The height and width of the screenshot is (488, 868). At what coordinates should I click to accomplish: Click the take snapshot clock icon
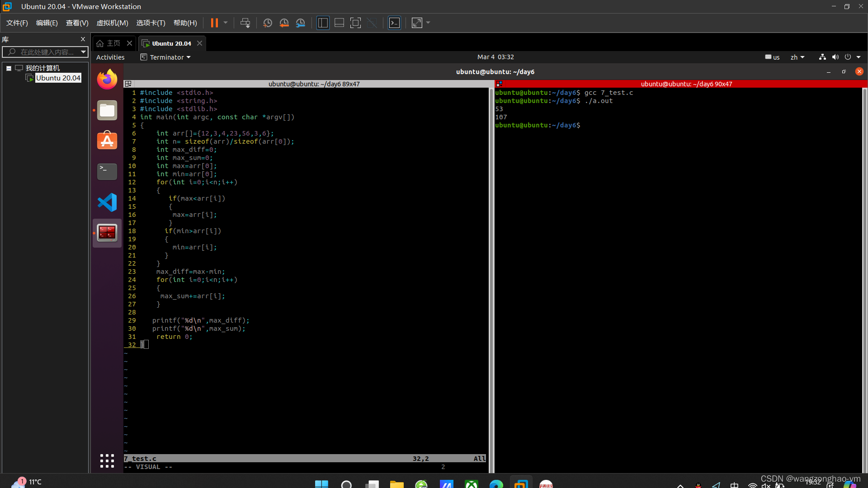pyautogui.click(x=267, y=23)
